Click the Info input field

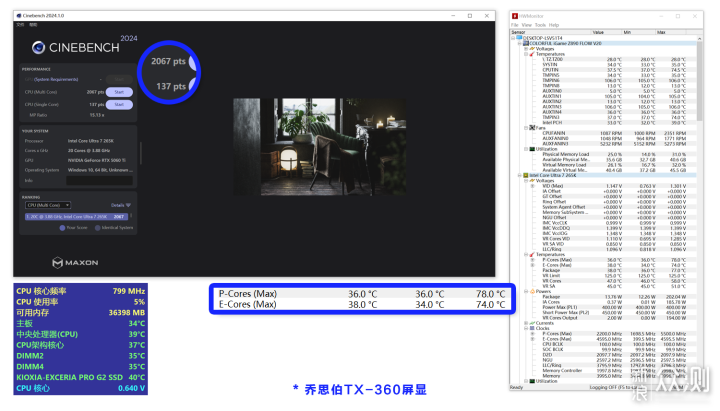click(x=100, y=181)
